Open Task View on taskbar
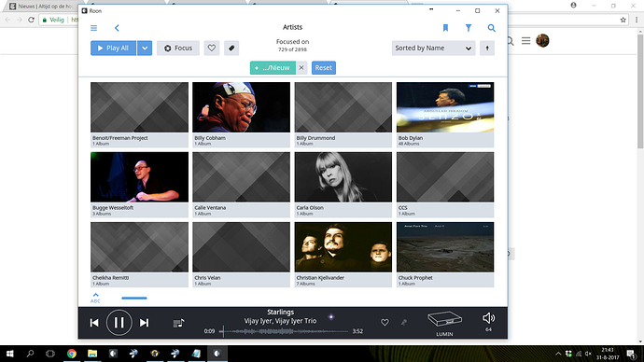Viewport: 644px width, 362px height. (x=50, y=354)
